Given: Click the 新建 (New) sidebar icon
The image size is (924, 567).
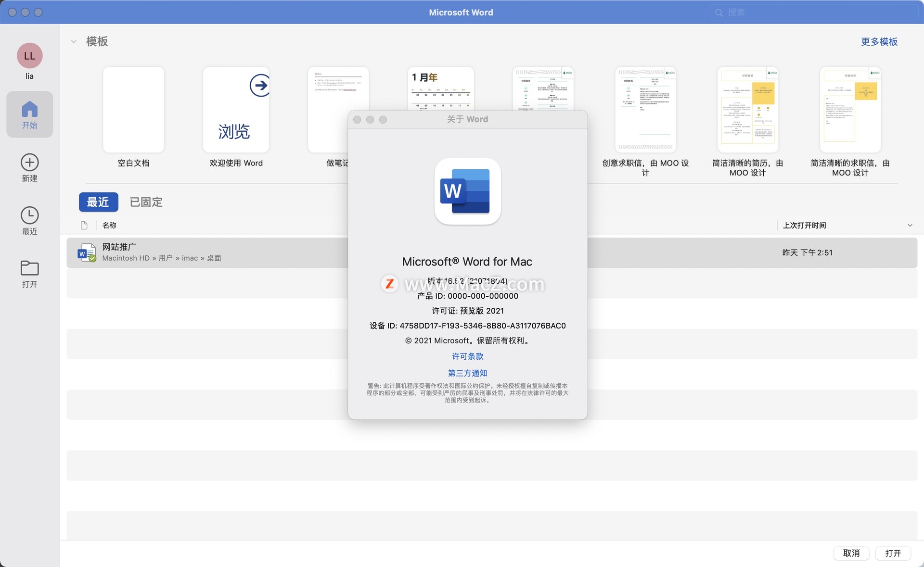Looking at the screenshot, I should click(x=29, y=167).
